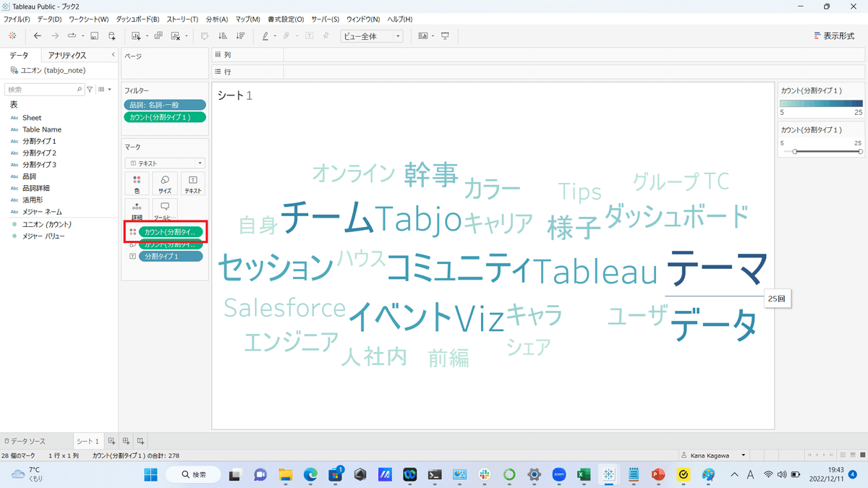This screenshot has height=488, width=868.
Task: Click the fix axes pin icon
Action: [x=326, y=35]
